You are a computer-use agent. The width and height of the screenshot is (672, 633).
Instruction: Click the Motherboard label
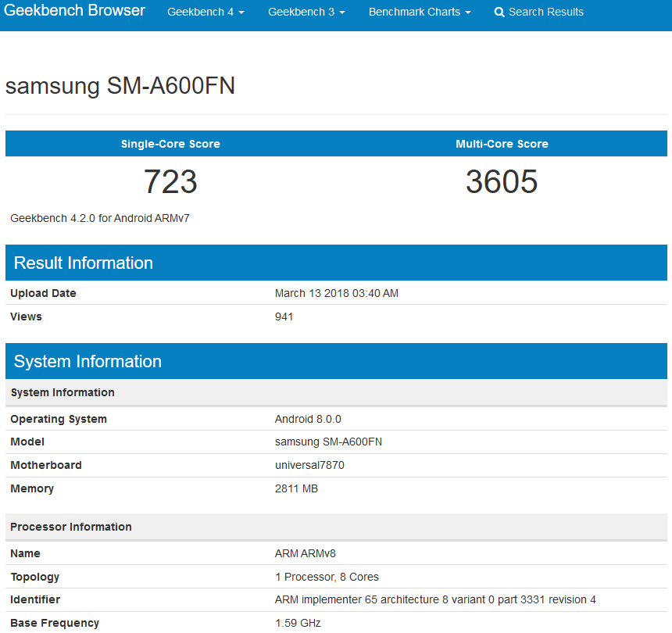point(46,466)
